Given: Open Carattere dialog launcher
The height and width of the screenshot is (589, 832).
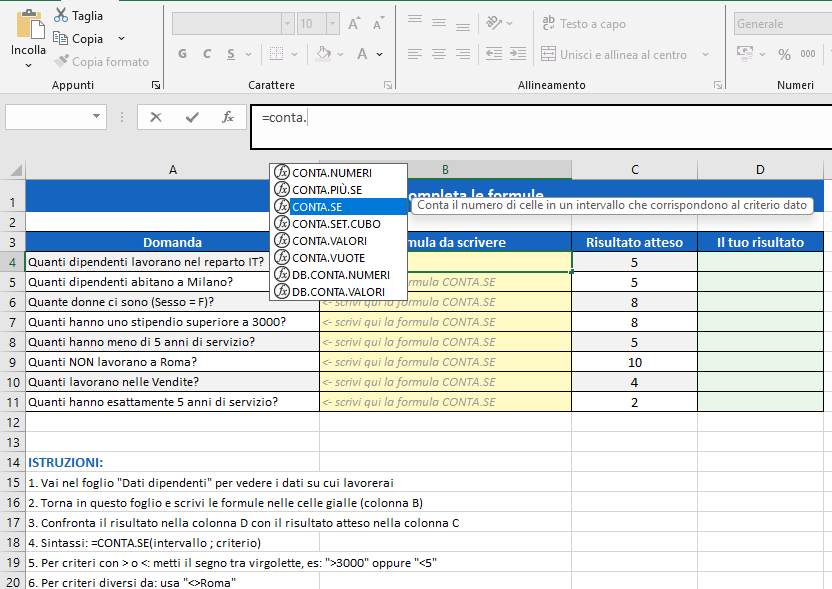Looking at the screenshot, I should tap(388, 85).
